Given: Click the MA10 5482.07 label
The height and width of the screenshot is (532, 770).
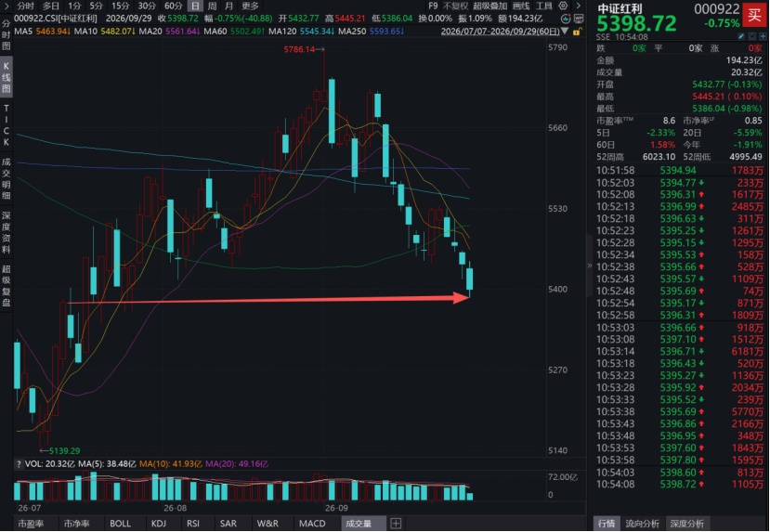Looking at the screenshot, I should 105,32.
